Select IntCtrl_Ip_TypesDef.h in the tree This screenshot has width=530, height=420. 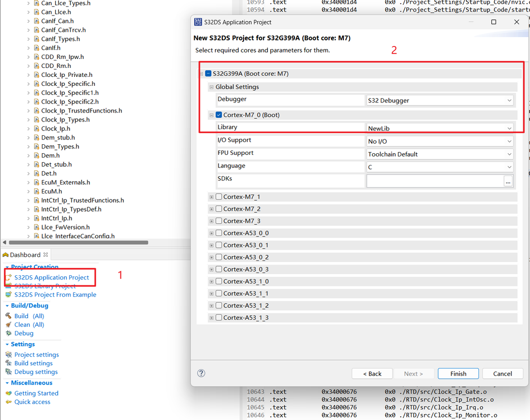click(x=71, y=209)
